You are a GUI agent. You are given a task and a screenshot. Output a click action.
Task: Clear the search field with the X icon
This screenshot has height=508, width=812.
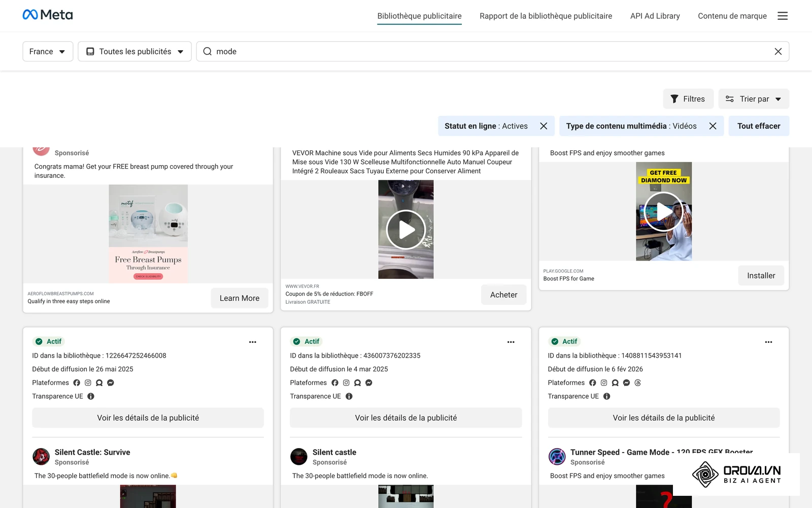coord(778,51)
